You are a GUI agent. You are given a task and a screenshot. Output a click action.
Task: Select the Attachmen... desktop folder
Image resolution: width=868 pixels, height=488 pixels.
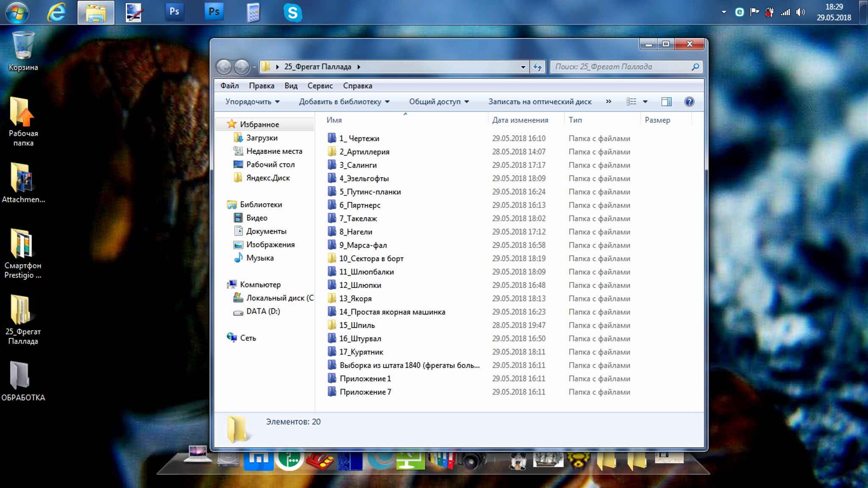23,183
